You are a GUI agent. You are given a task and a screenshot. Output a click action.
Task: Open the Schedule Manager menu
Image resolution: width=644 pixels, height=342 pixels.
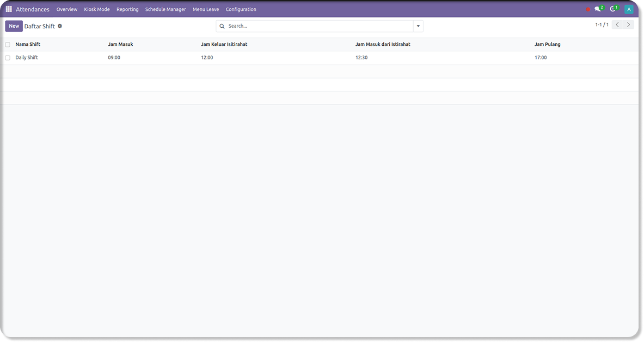point(165,9)
